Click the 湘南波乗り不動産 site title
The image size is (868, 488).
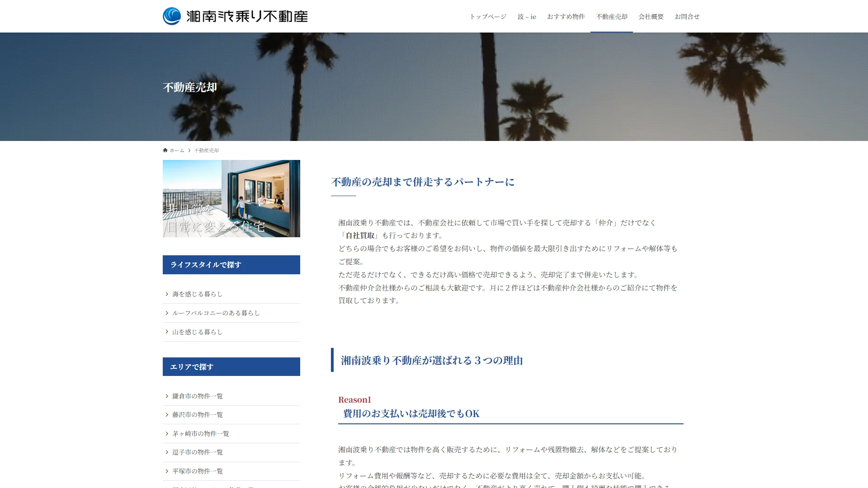click(247, 16)
